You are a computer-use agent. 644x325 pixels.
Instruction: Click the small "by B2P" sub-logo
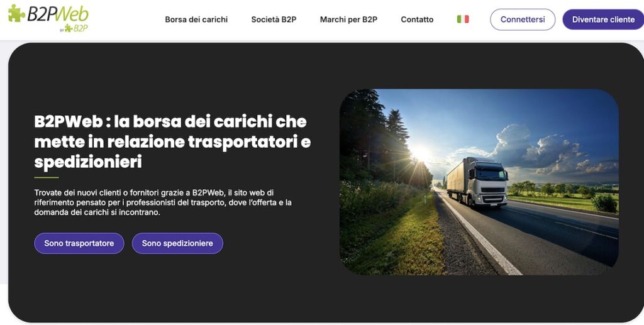pyautogui.click(x=74, y=28)
